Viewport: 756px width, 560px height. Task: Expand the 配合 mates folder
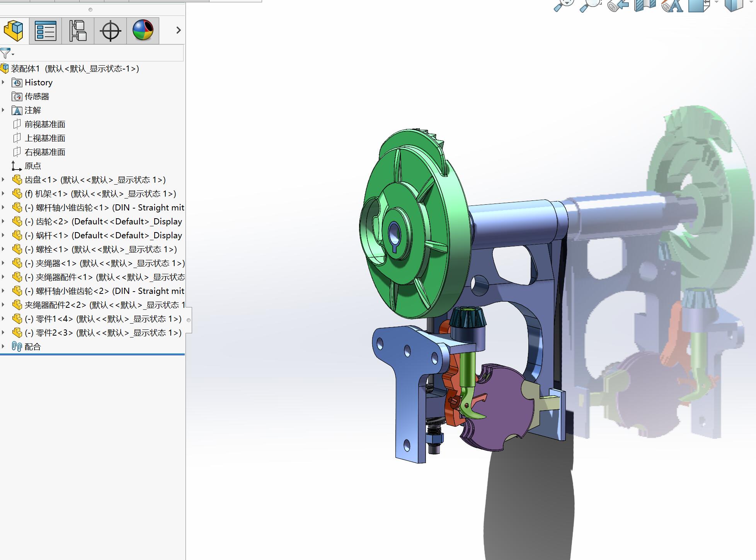point(3,346)
